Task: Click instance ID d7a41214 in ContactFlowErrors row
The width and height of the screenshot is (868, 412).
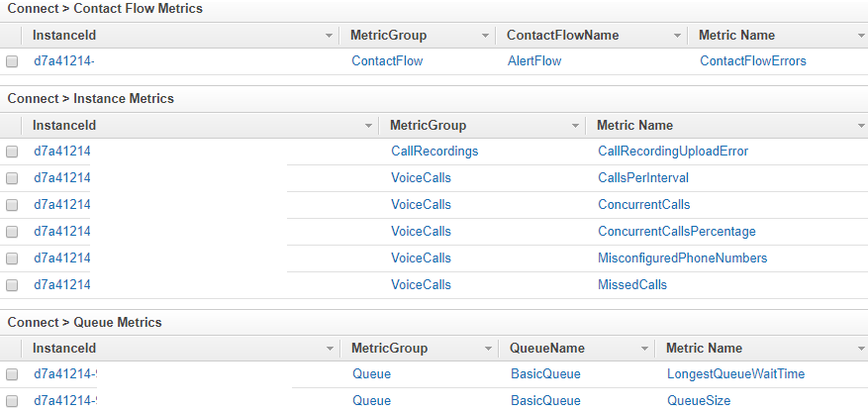Action: pyautogui.click(x=63, y=61)
